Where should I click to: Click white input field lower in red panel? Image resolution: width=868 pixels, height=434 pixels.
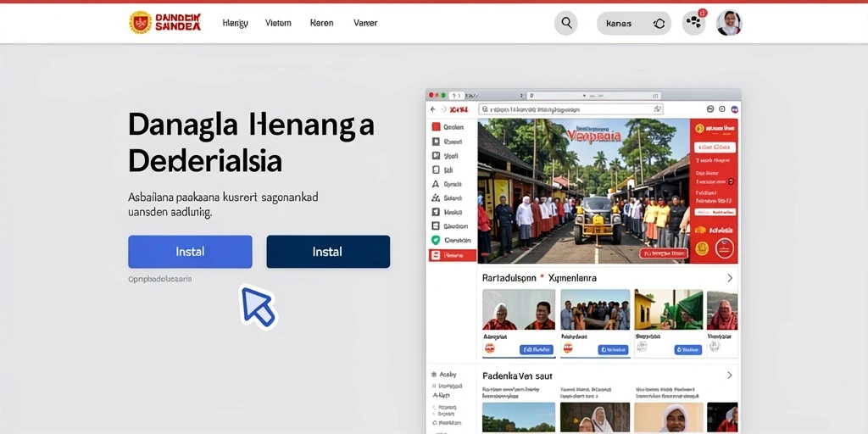[715, 212]
